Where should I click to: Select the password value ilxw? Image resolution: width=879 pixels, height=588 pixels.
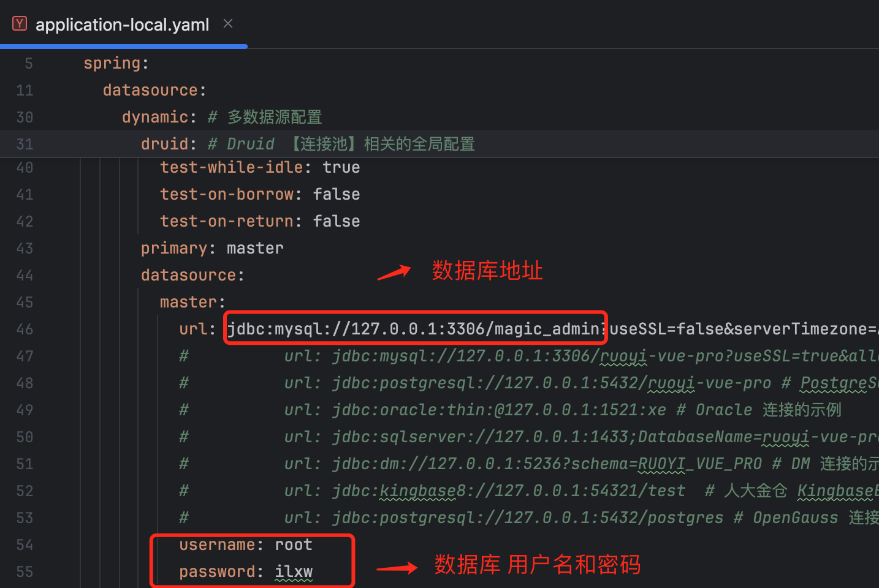[x=294, y=571]
